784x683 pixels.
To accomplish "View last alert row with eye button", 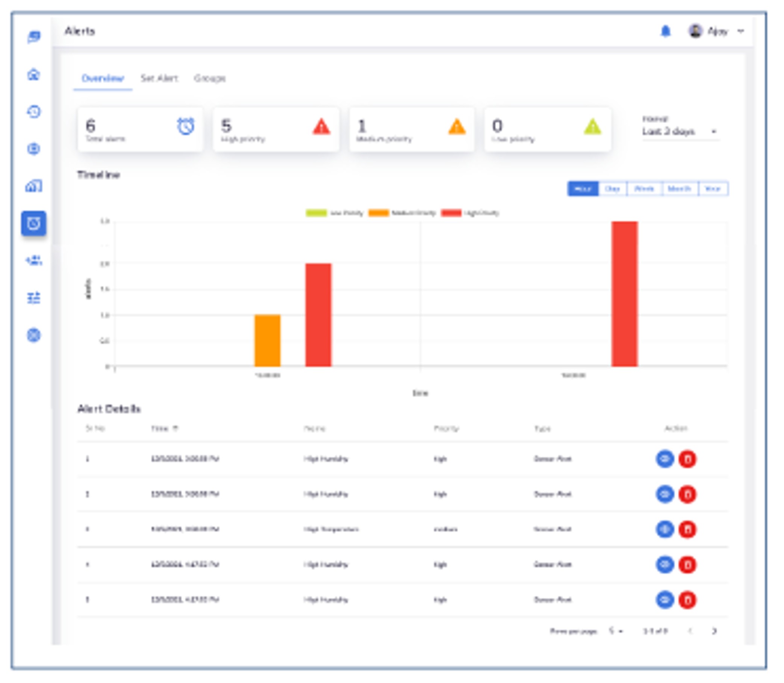I will (x=665, y=600).
